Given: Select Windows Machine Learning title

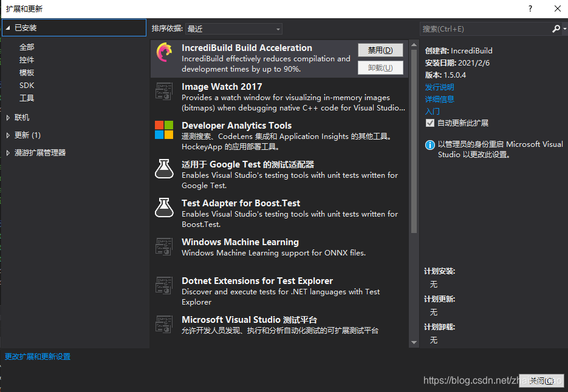Looking at the screenshot, I should click(240, 242).
